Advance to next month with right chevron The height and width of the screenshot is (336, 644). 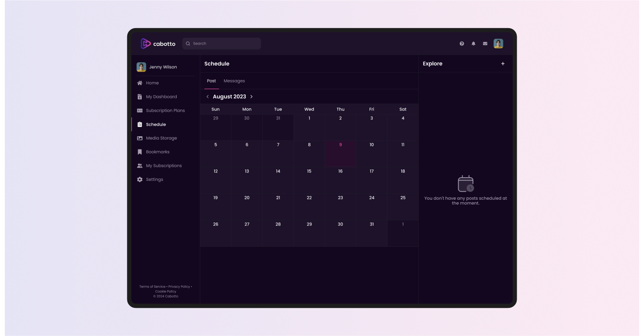(252, 97)
